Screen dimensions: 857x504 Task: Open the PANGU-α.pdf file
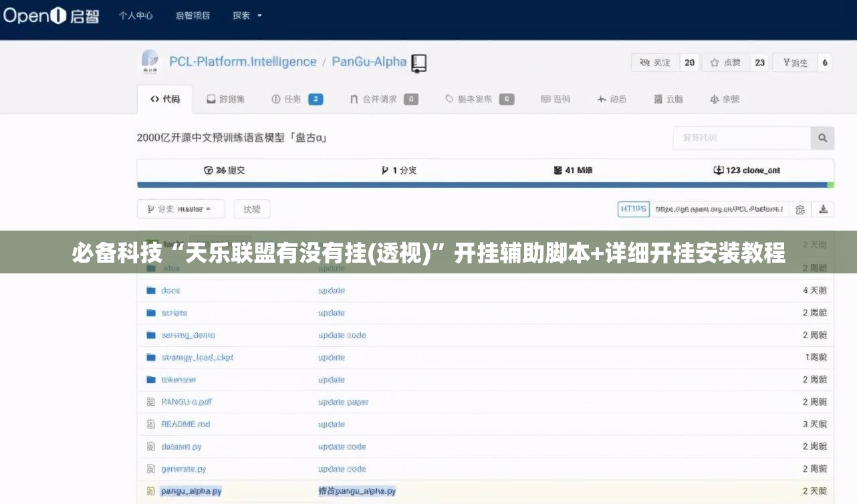[x=187, y=402]
